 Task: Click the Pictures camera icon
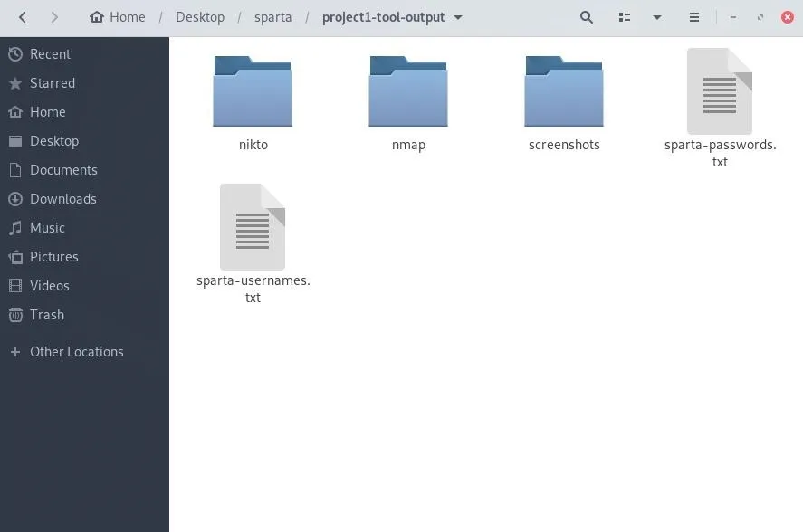tap(15, 257)
